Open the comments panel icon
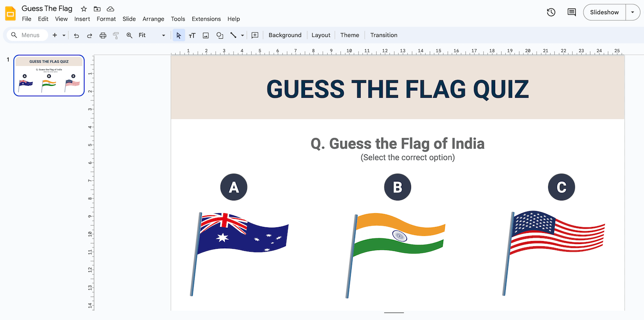Image resolution: width=644 pixels, height=320 pixels. [x=571, y=12]
